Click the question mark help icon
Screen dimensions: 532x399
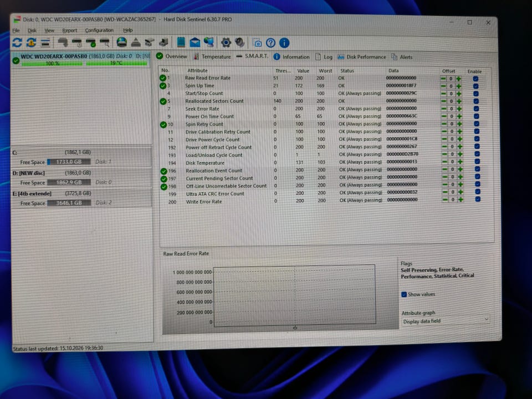pyautogui.click(x=270, y=43)
